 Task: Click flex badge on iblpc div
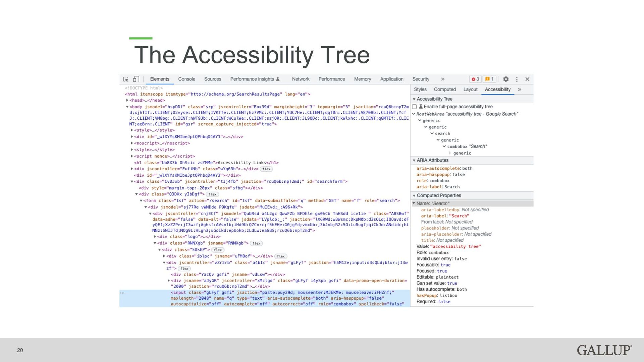[x=281, y=256]
